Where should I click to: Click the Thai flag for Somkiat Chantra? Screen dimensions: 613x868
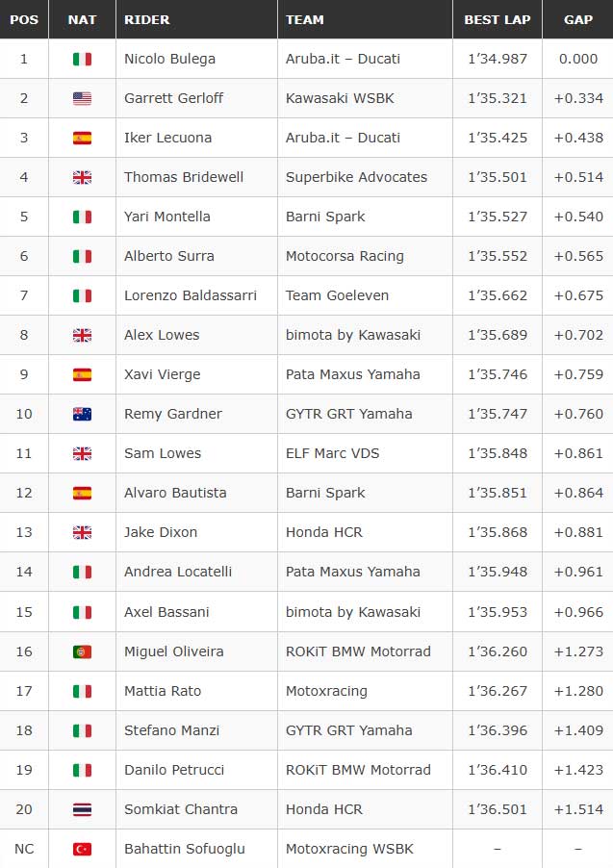click(82, 809)
